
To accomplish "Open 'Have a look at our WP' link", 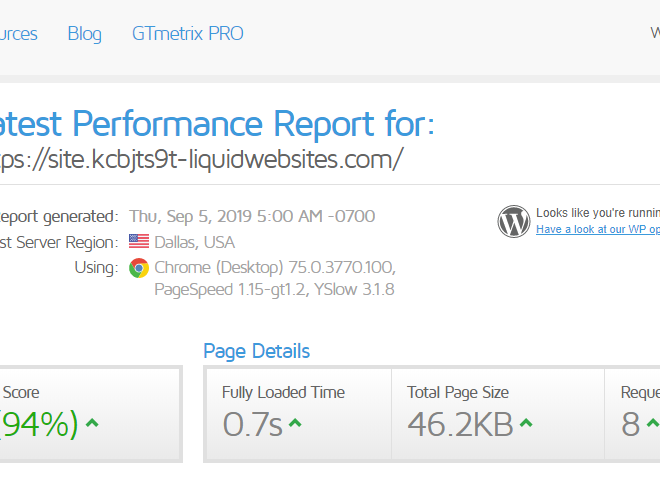I will [x=598, y=229].
